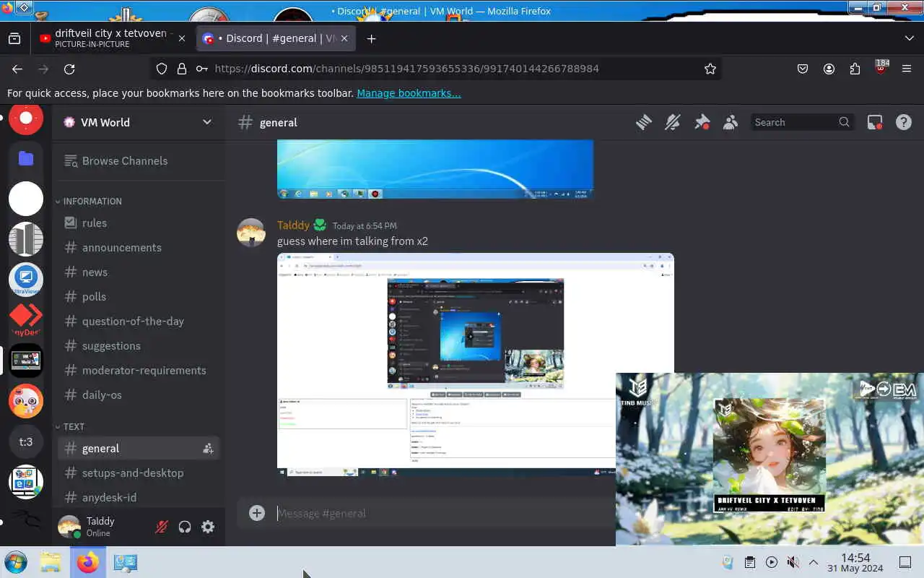Select the UltraViewer server icon
This screenshot has height=578, width=924.
[26, 280]
